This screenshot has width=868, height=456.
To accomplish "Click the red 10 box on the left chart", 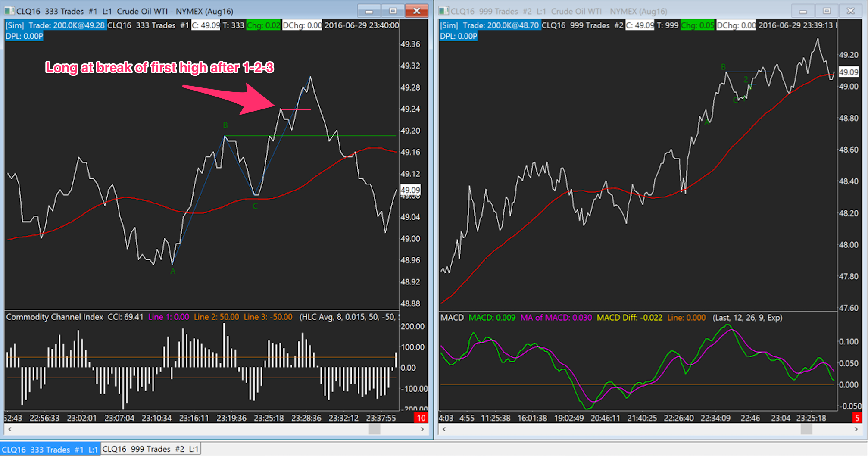I will tap(421, 418).
